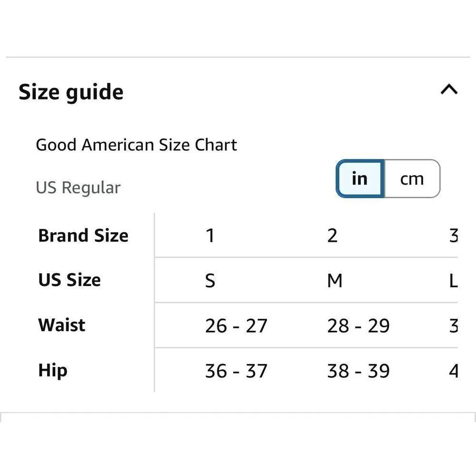The width and height of the screenshot is (476, 476).
Task: Select waist range 26 - 27
Action: coord(236,326)
